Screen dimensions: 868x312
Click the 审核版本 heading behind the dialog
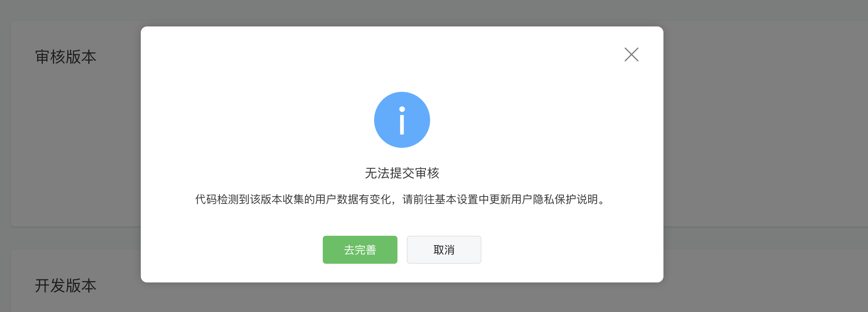click(x=65, y=57)
